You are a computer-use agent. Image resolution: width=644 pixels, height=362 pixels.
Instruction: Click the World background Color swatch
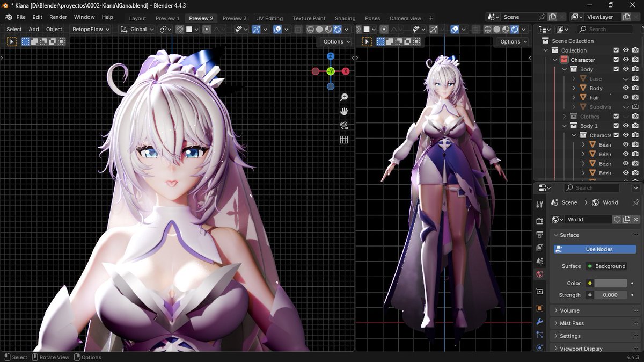point(610,283)
